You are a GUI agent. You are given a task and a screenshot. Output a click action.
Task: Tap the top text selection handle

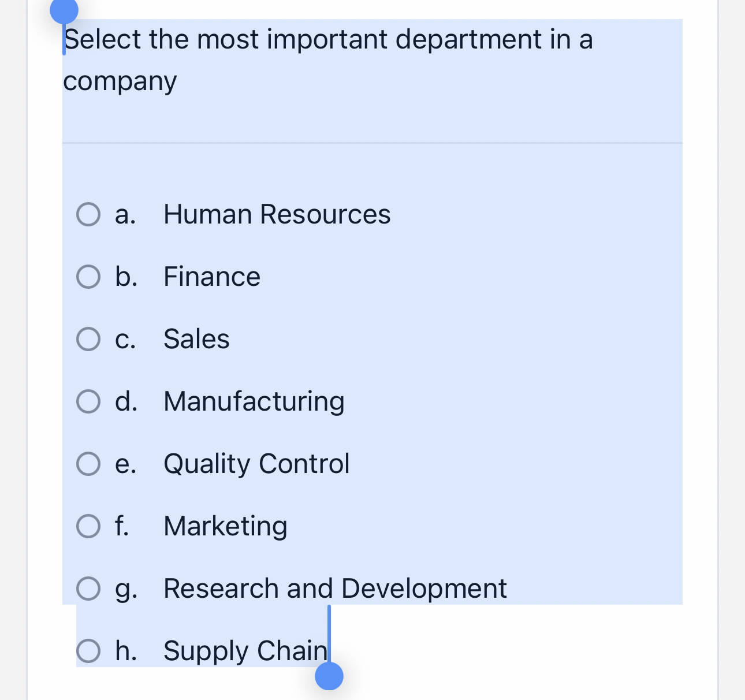tap(64, 10)
